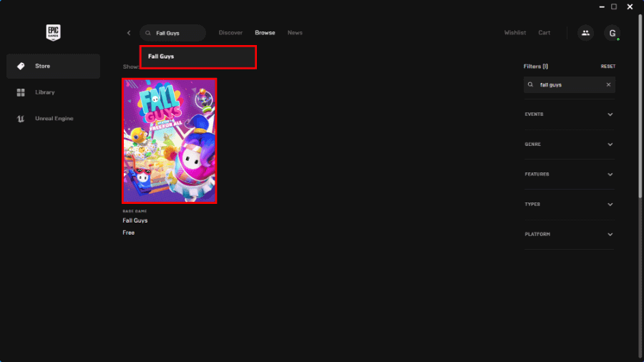Select the Fall Guys search suggestion

(198, 57)
